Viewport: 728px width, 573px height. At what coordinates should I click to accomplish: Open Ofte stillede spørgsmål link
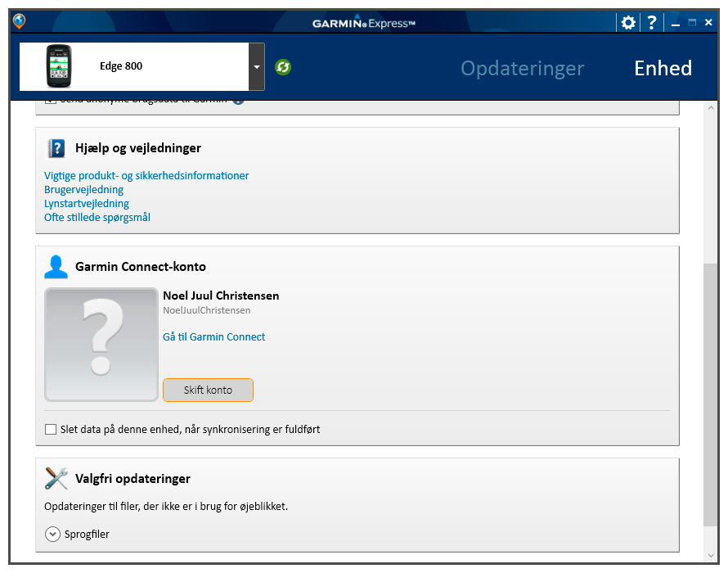click(x=97, y=218)
